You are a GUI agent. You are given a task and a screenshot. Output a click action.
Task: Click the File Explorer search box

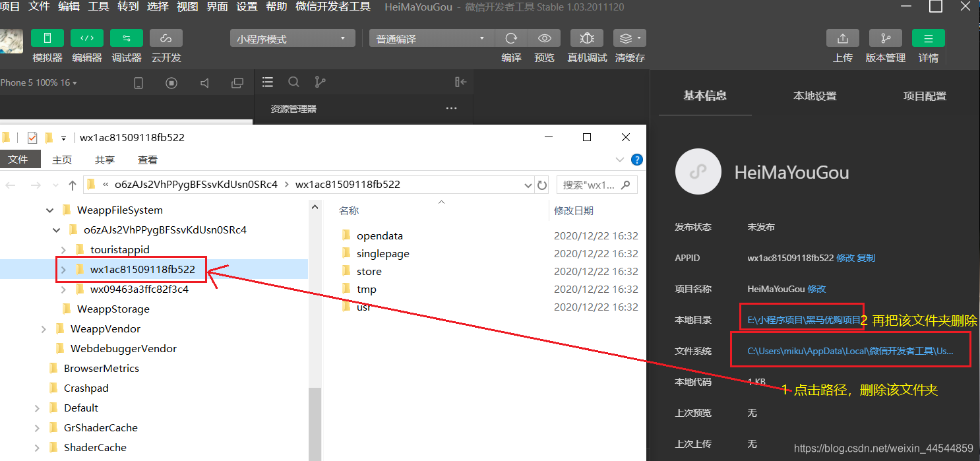(x=597, y=185)
